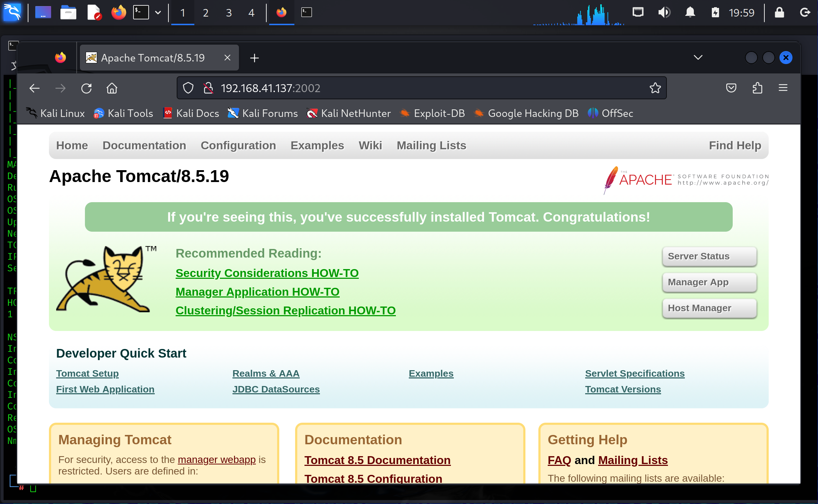Launch Firefox from the taskbar
This screenshot has height=504, width=818.
coord(119,12)
